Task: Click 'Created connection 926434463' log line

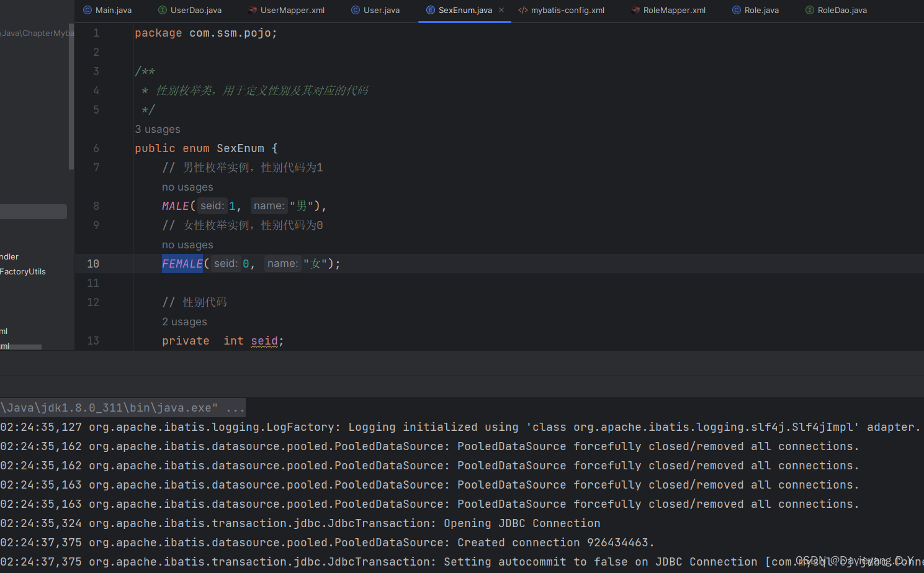Action: coord(328,543)
